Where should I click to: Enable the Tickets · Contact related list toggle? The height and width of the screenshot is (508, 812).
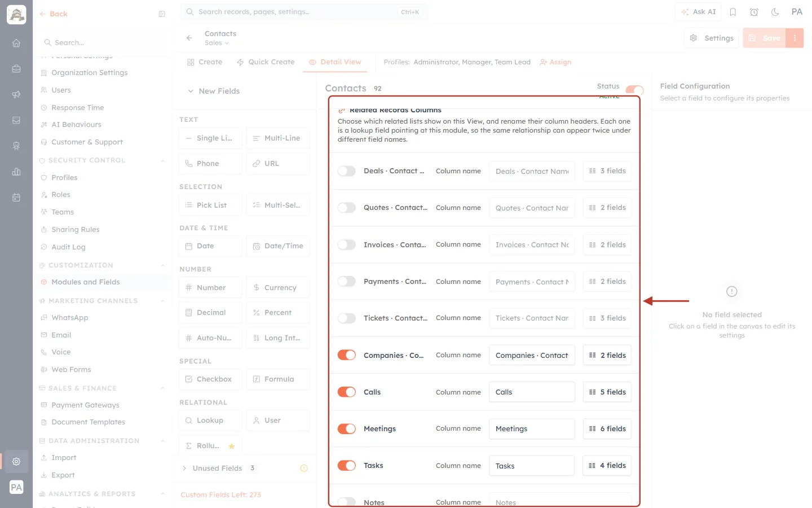click(347, 318)
